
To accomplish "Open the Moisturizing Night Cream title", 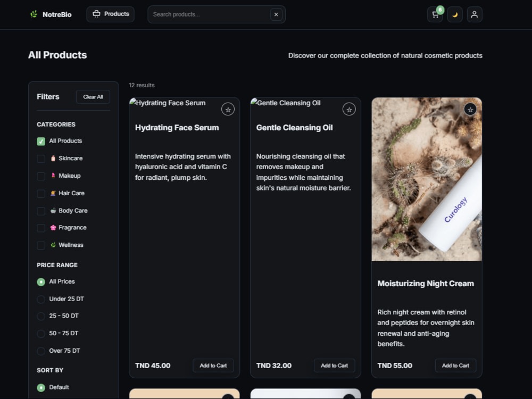I will (x=426, y=284).
